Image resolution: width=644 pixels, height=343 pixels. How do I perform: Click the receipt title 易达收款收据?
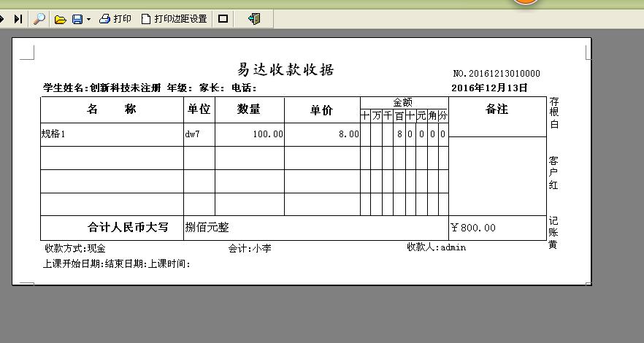[286, 69]
